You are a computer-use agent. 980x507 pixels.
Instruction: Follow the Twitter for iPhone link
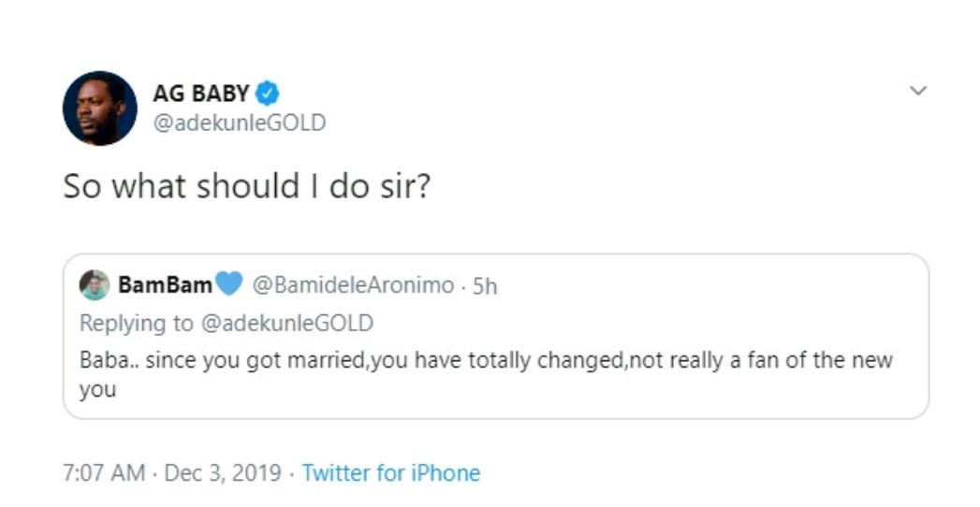(391, 473)
